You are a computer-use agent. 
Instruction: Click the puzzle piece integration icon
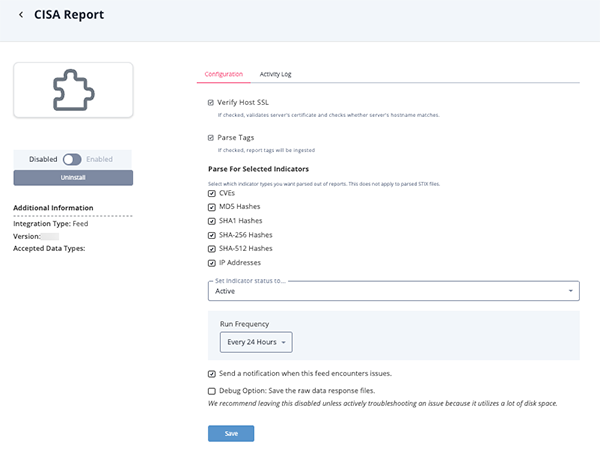pyautogui.click(x=72, y=89)
